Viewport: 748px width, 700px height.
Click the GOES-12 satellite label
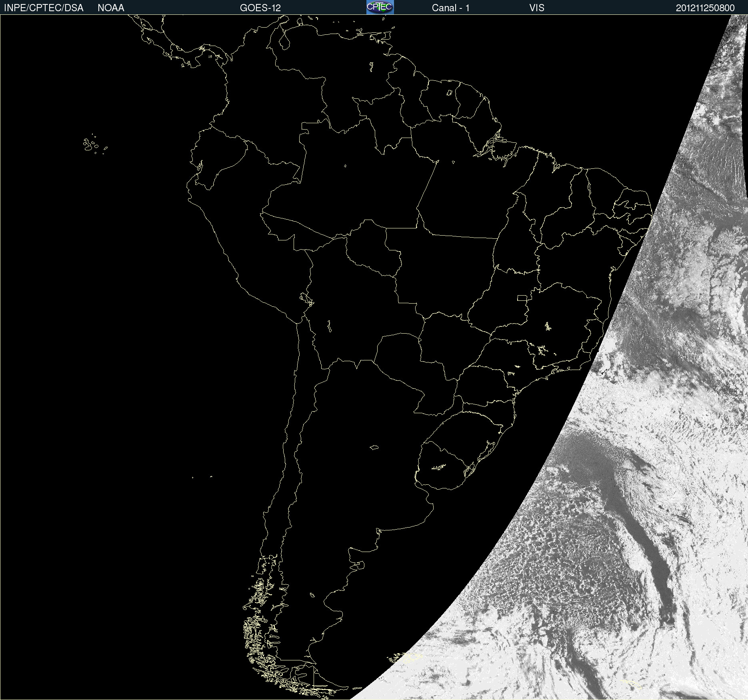pyautogui.click(x=260, y=8)
